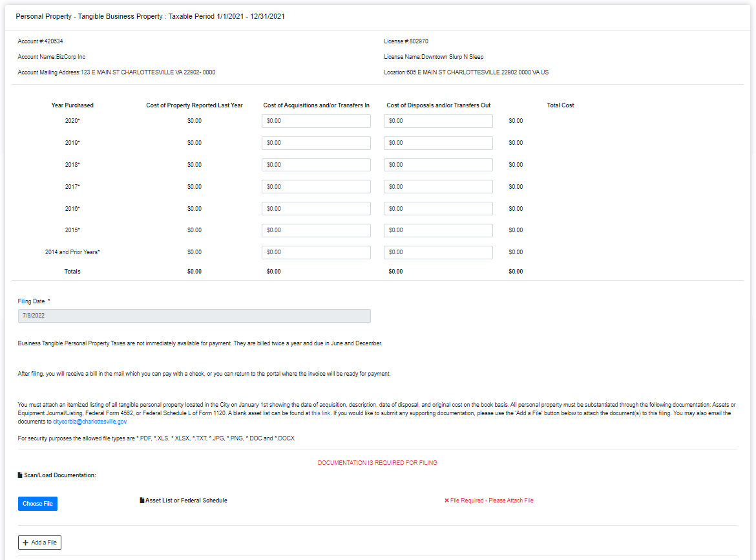
Task: Select the Filing Date field
Action: pos(194,316)
